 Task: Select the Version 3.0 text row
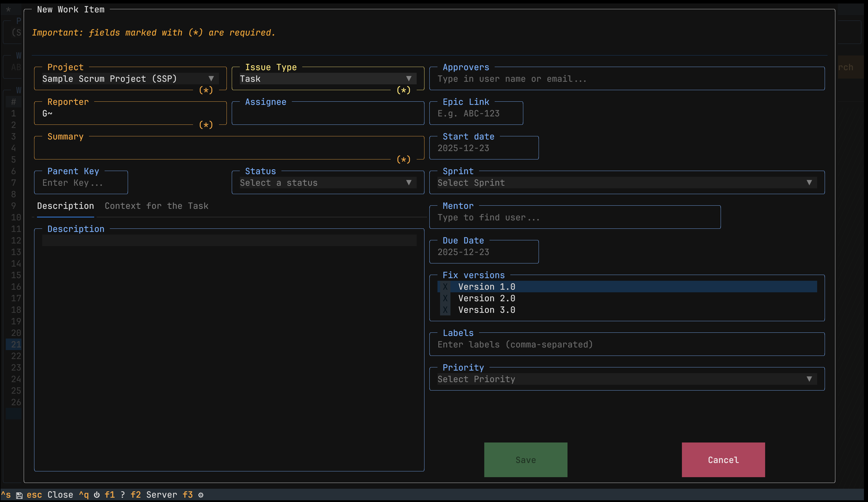tap(627, 310)
